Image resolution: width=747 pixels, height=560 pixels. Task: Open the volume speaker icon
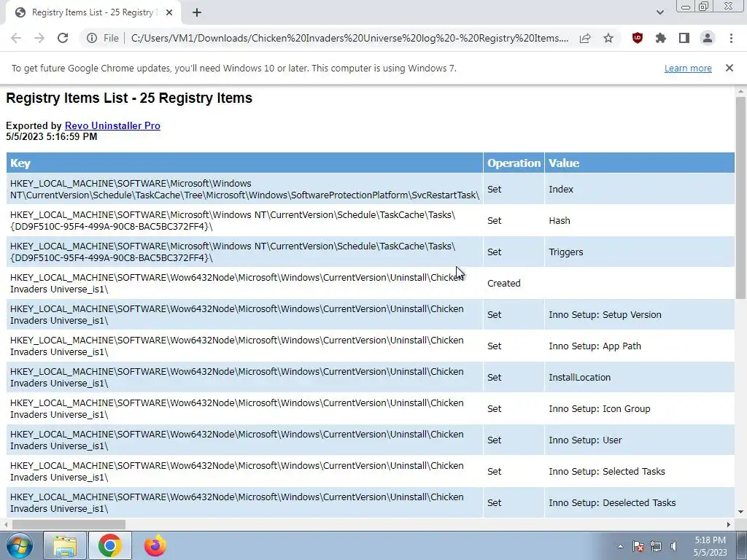coord(673,546)
